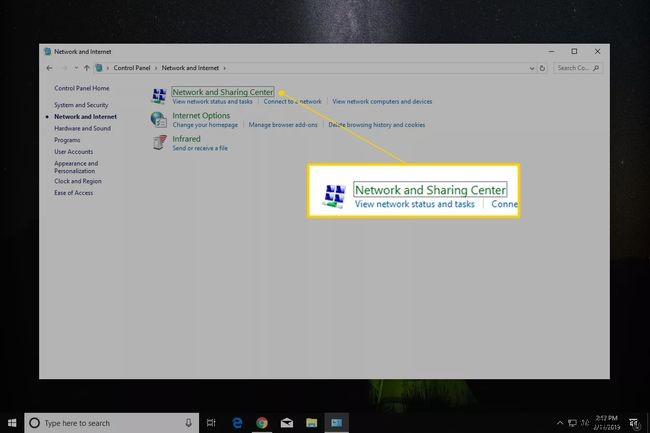Viewport: 650px width, 433px height.
Task: Open Manage browser add-ons link
Action: (283, 125)
